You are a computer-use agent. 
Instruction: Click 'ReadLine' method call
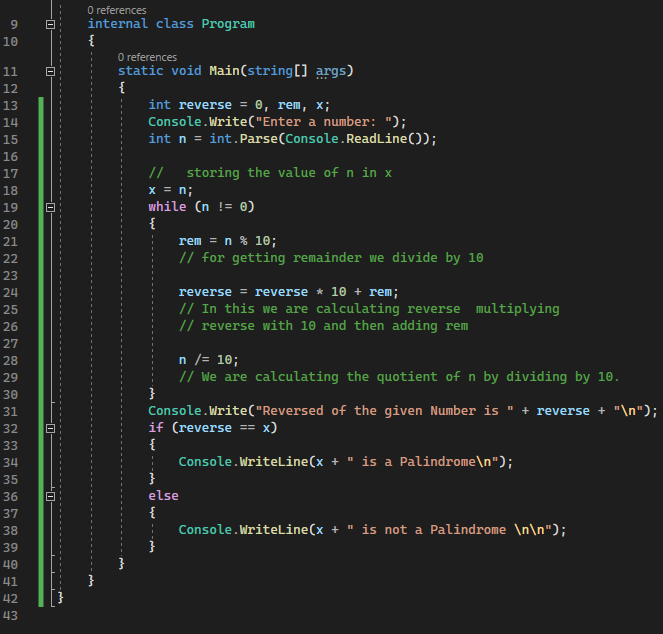(377, 139)
